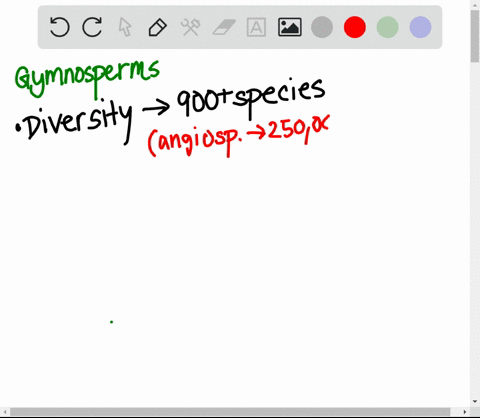The image size is (480, 418).
Task: Click the undo arrow icon
Action: coord(59,27)
